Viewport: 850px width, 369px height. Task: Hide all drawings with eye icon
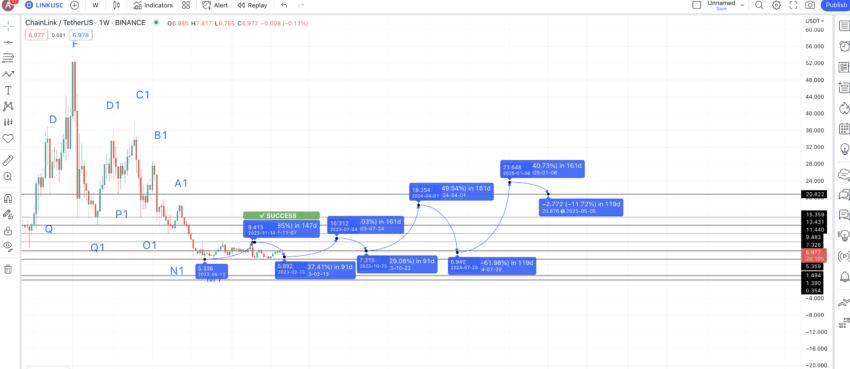[8, 246]
